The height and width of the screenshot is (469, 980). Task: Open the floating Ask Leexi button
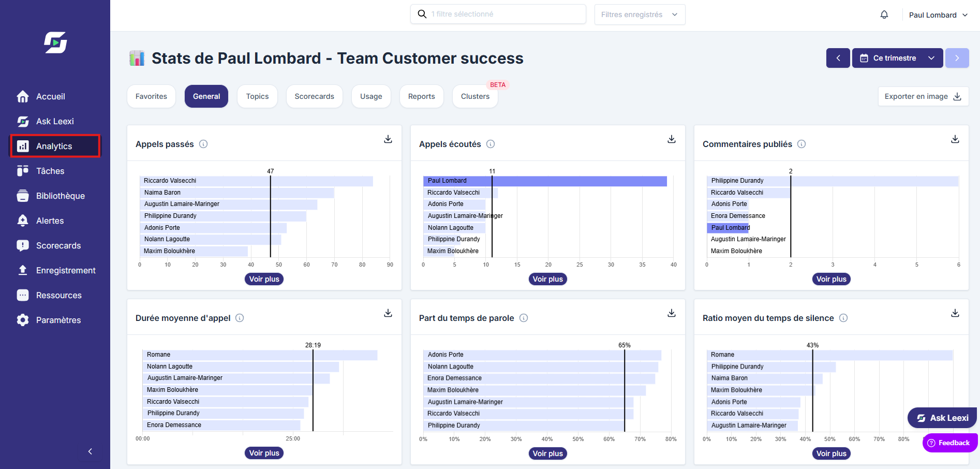(x=942, y=418)
